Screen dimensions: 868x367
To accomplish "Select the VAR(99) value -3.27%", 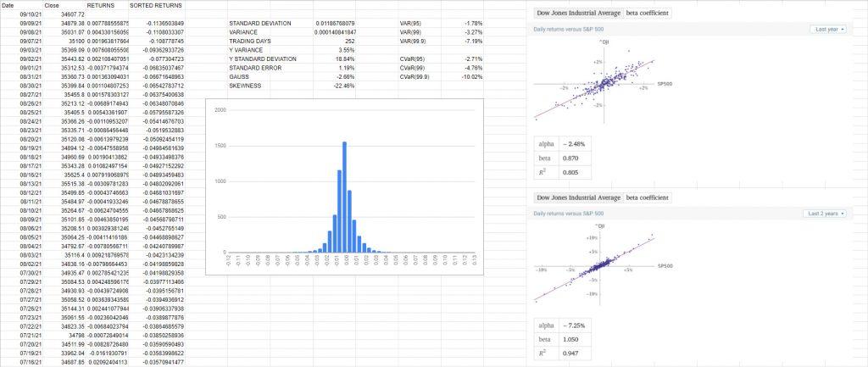I will pyautogui.click(x=473, y=33).
